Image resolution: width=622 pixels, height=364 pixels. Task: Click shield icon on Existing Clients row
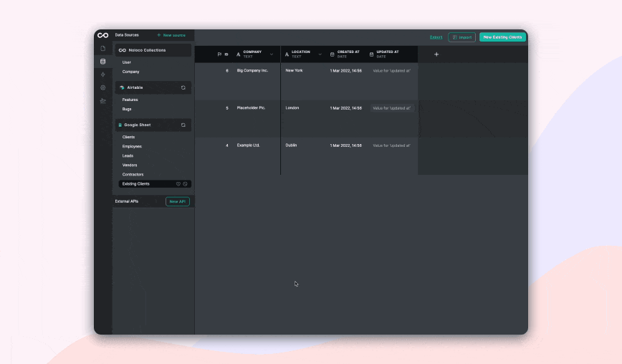178,184
